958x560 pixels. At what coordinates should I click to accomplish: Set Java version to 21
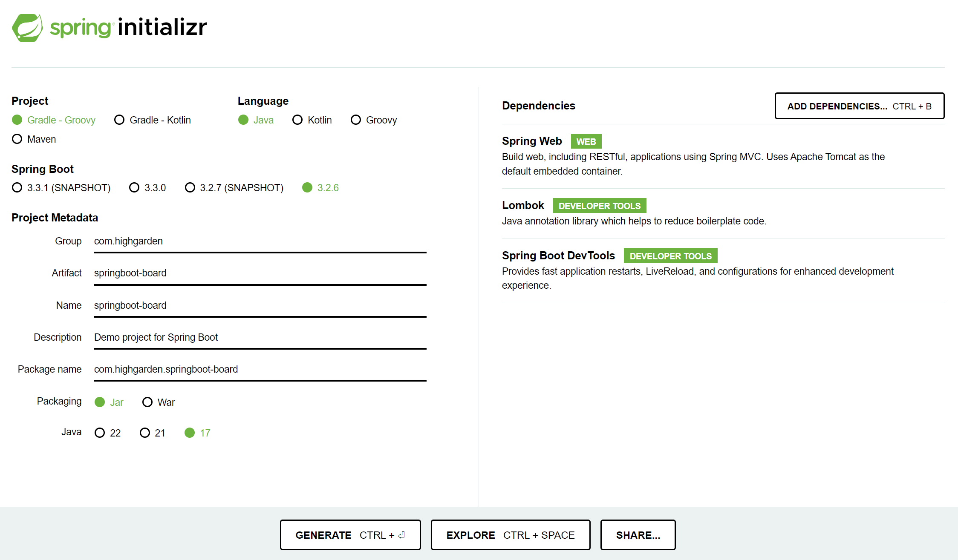(145, 433)
